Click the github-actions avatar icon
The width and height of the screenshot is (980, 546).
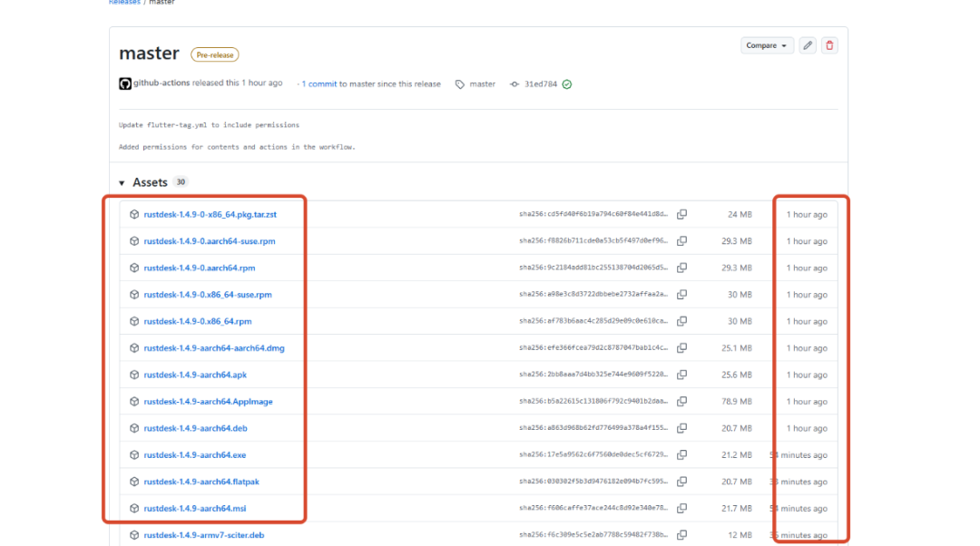[125, 83]
